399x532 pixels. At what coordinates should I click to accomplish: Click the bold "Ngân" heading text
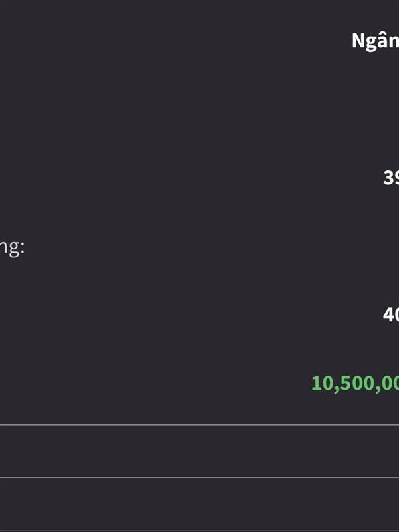pos(376,41)
